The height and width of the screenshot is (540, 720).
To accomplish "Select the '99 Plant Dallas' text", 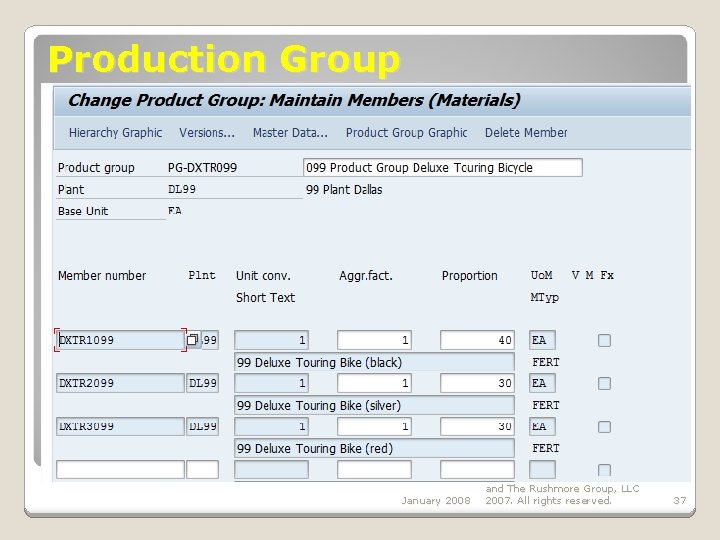I will coord(344,190).
